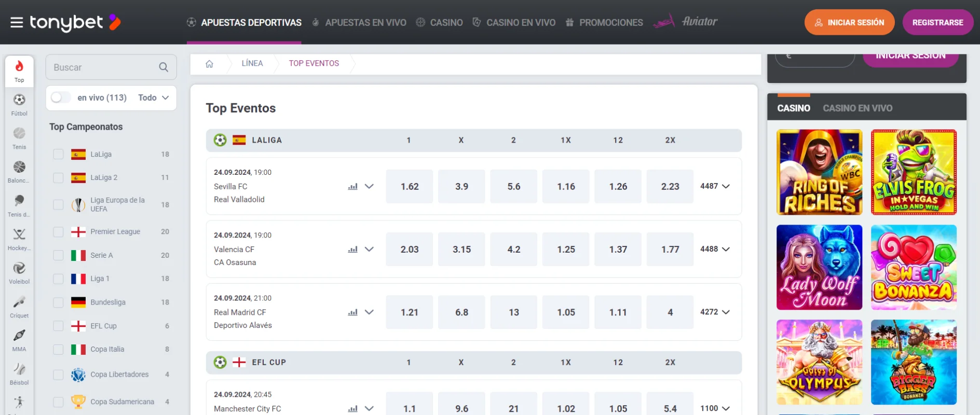Click the tonybet logo
This screenshot has height=415, width=980.
click(75, 22)
